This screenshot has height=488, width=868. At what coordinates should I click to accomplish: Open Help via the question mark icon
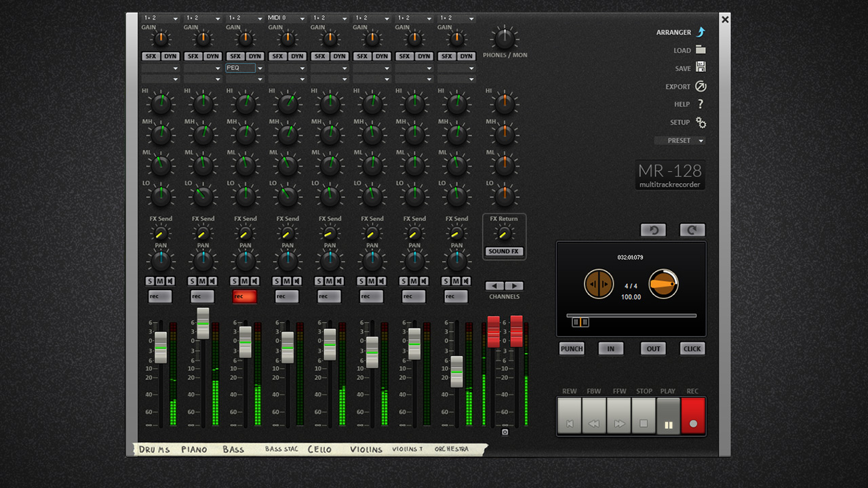701,104
